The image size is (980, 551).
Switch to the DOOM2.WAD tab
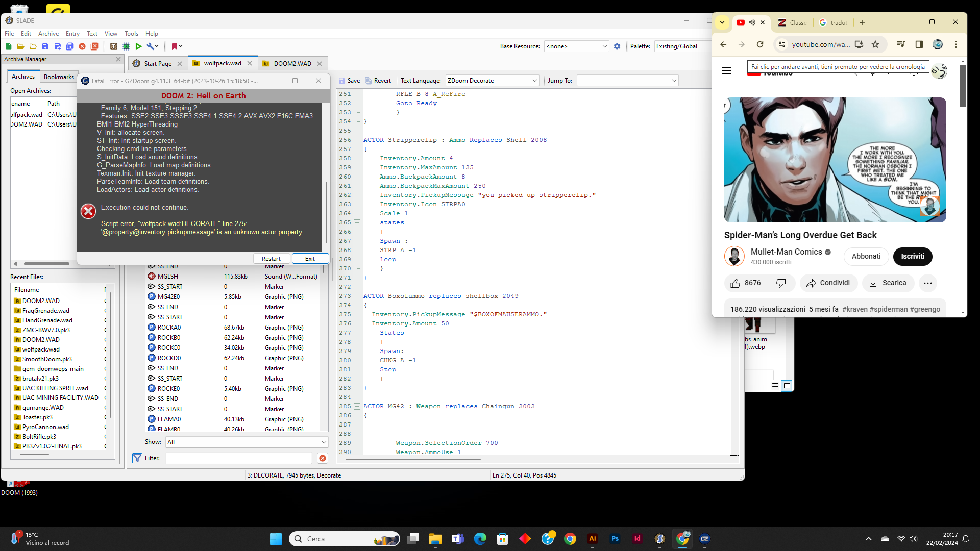coord(292,64)
